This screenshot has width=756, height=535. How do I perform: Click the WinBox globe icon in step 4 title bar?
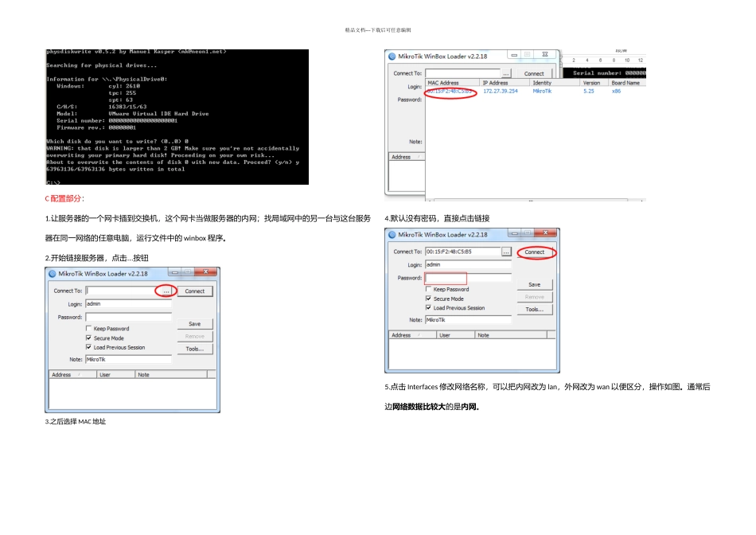tap(392, 234)
